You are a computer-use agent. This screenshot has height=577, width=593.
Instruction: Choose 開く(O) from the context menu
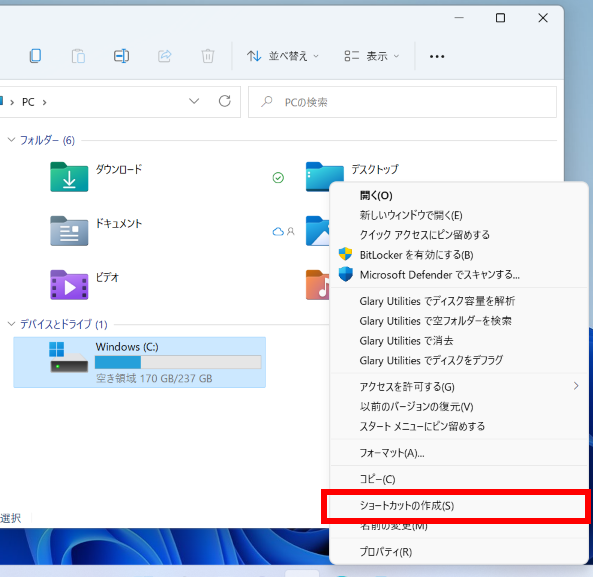click(459, 195)
